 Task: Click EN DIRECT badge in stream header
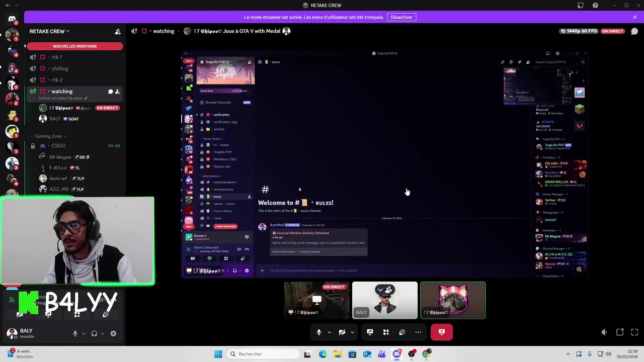(612, 31)
